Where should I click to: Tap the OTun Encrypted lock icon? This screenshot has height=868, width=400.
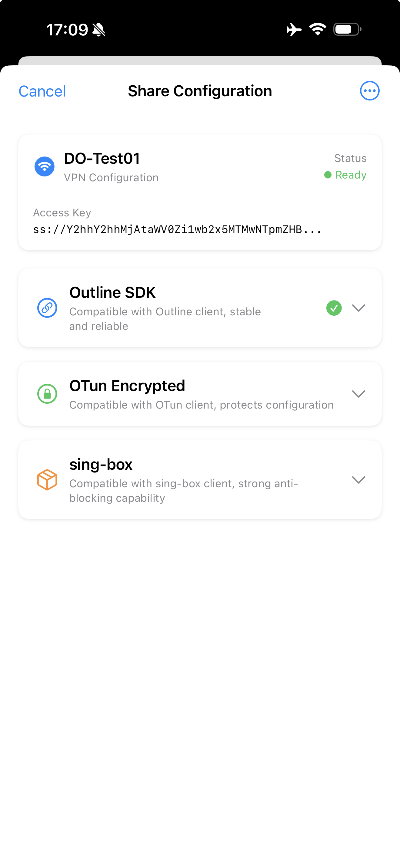coord(47,393)
